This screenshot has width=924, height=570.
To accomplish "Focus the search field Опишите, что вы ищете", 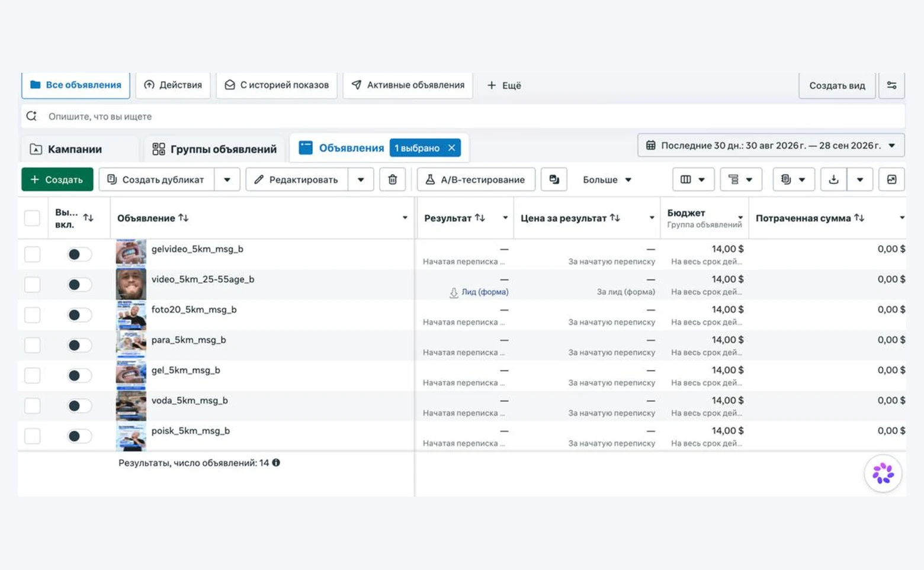I will 463,117.
